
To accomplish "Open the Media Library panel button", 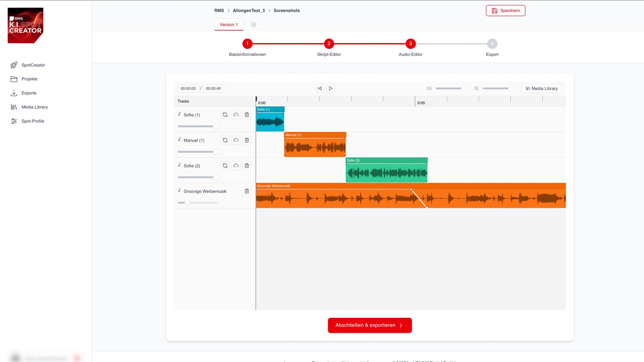I will pyautogui.click(x=541, y=88).
